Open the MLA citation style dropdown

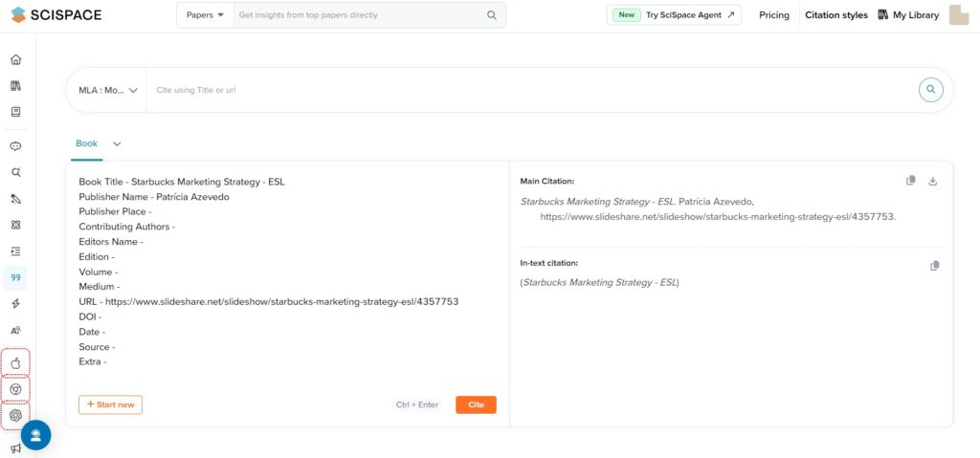pyautogui.click(x=107, y=90)
